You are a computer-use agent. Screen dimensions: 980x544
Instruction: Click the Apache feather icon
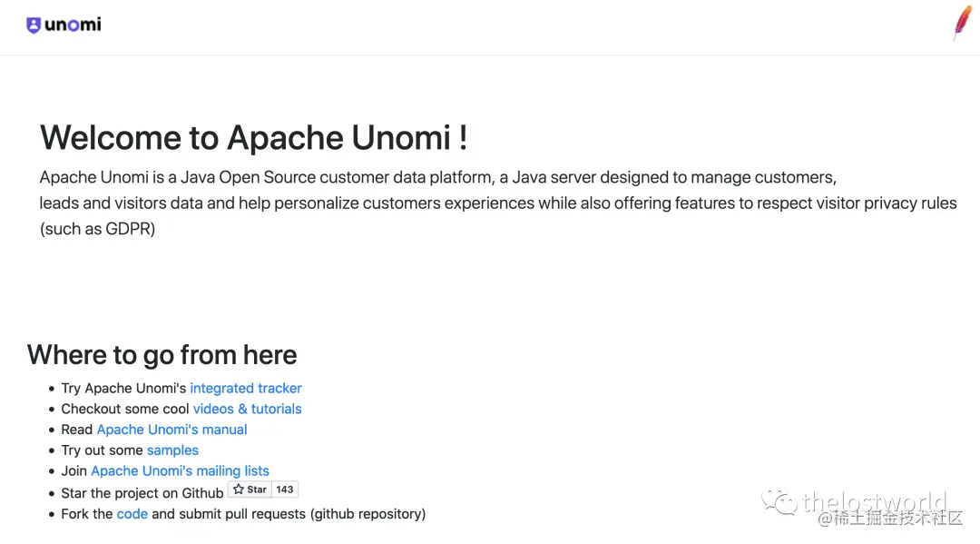point(961,23)
